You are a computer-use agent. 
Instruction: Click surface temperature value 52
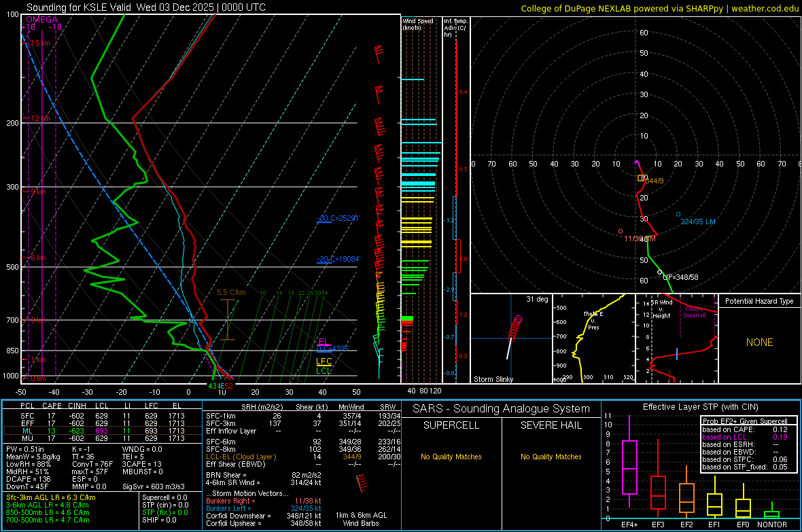click(x=228, y=386)
